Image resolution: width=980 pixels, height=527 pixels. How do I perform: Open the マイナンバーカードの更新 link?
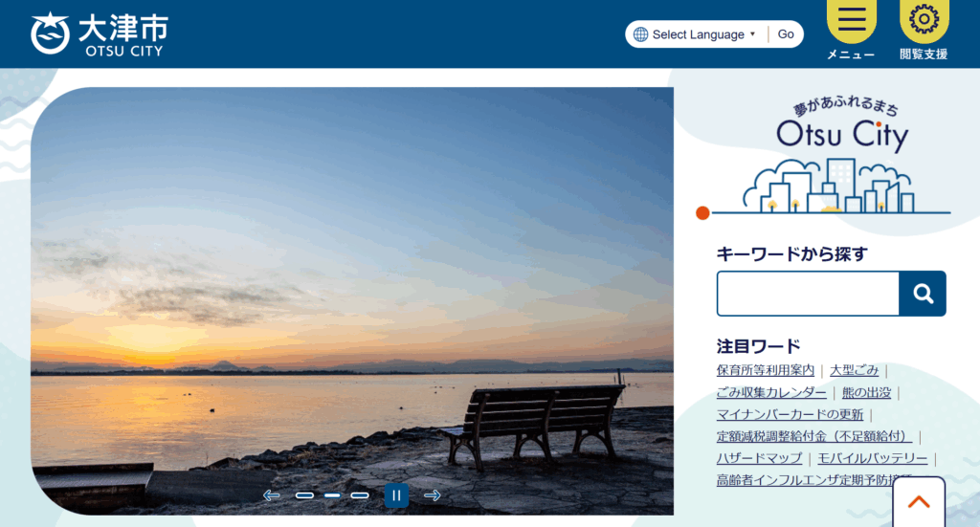click(x=790, y=414)
